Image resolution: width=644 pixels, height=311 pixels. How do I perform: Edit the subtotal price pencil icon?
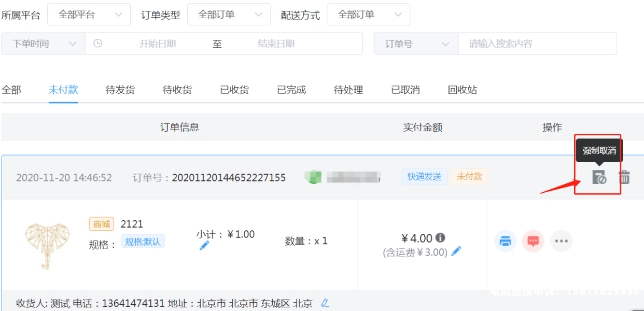pyautogui.click(x=204, y=246)
